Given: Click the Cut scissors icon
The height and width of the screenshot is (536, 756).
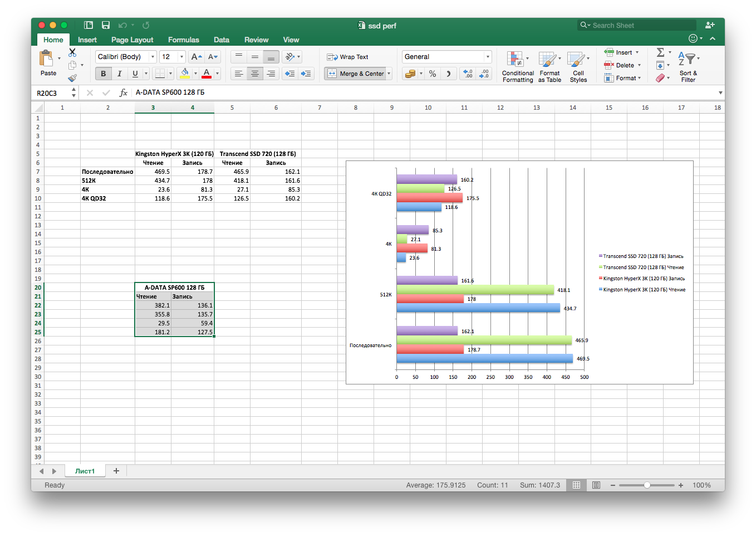Looking at the screenshot, I should [72, 52].
